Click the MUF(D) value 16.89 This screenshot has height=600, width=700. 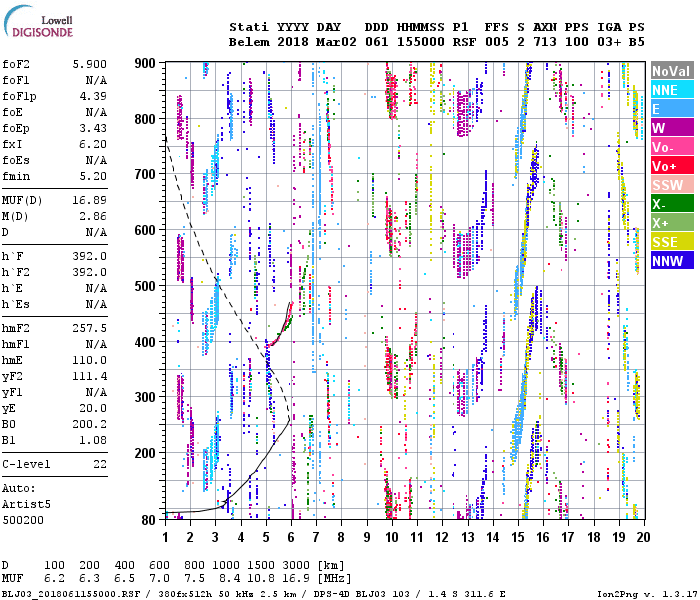pos(89,200)
